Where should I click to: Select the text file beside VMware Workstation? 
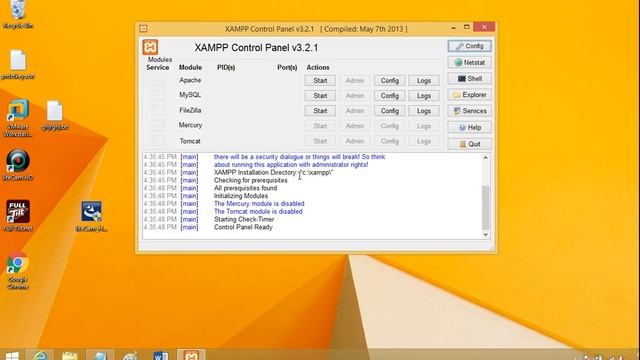coord(54,115)
